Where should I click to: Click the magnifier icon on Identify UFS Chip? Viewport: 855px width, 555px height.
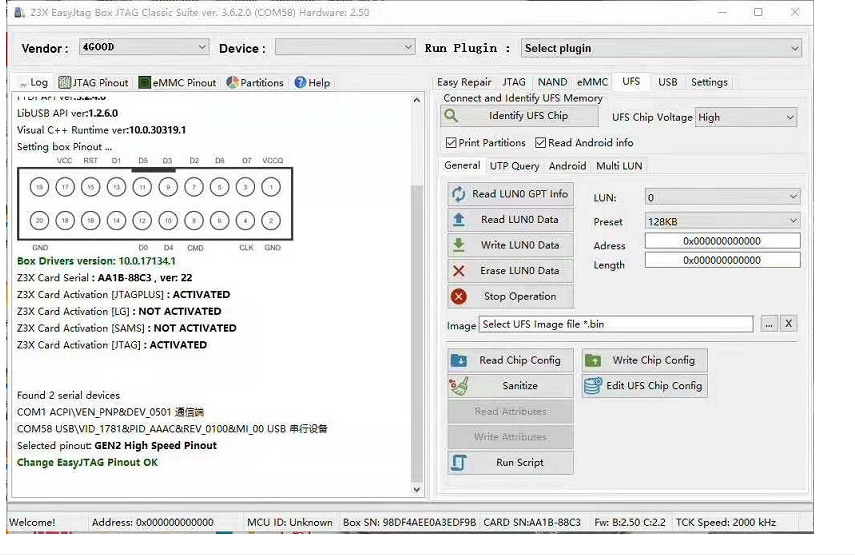pyautogui.click(x=451, y=116)
